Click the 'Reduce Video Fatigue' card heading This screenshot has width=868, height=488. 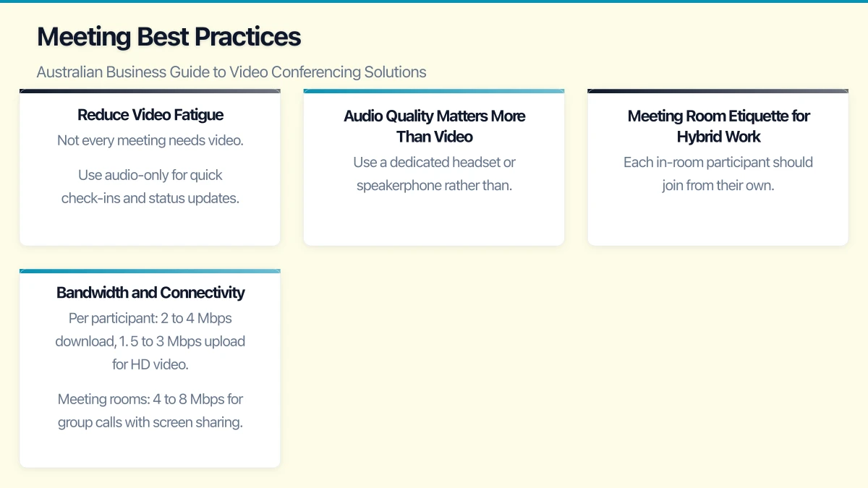click(150, 115)
